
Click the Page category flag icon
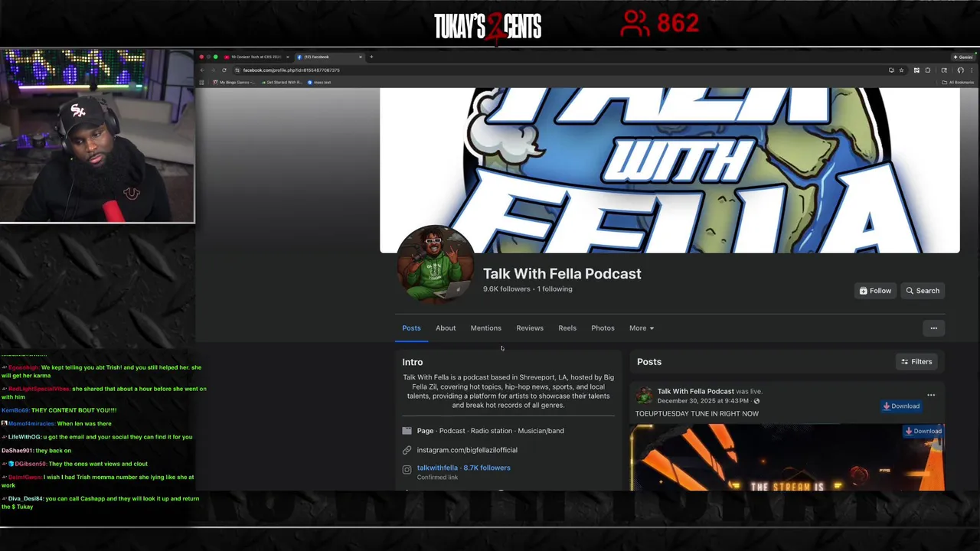[x=407, y=431]
